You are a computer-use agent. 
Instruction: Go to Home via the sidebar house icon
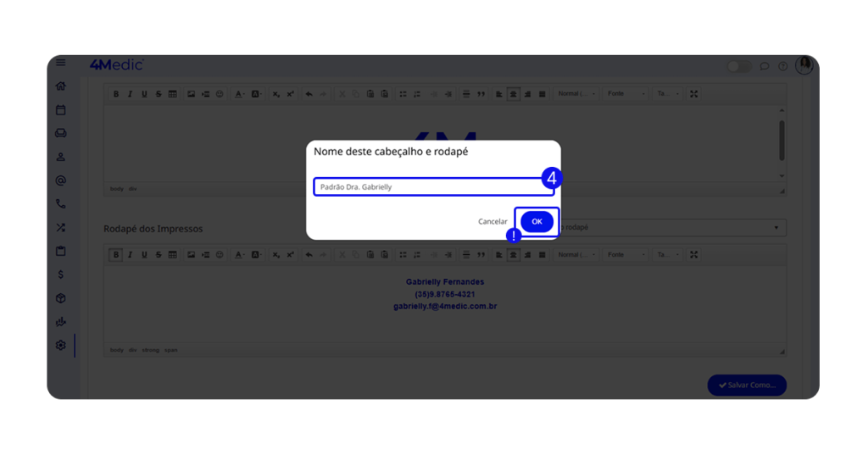pos(61,86)
